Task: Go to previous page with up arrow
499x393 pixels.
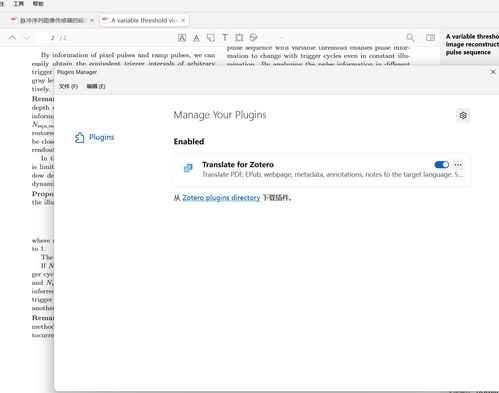Action: tap(12, 38)
